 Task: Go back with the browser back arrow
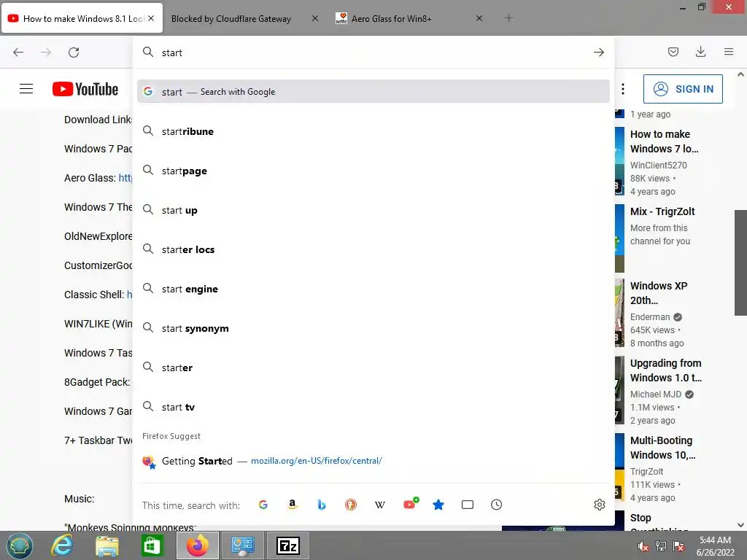pyautogui.click(x=18, y=52)
